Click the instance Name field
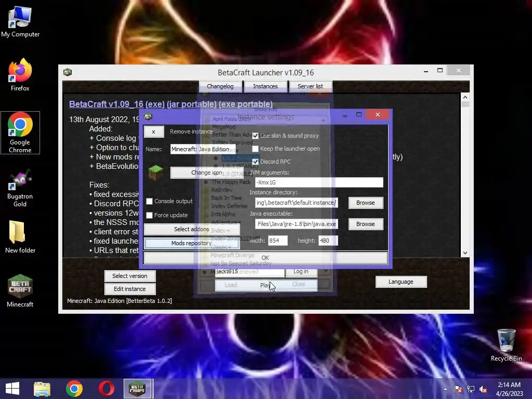This screenshot has width=532, height=399. point(203,149)
